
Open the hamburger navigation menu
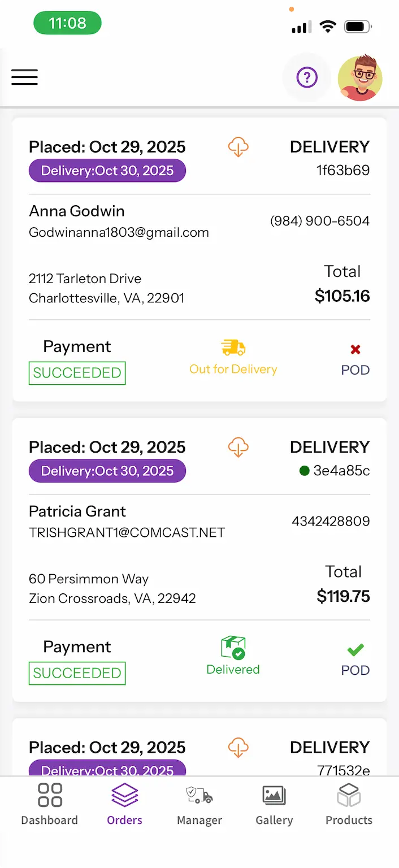(24, 77)
